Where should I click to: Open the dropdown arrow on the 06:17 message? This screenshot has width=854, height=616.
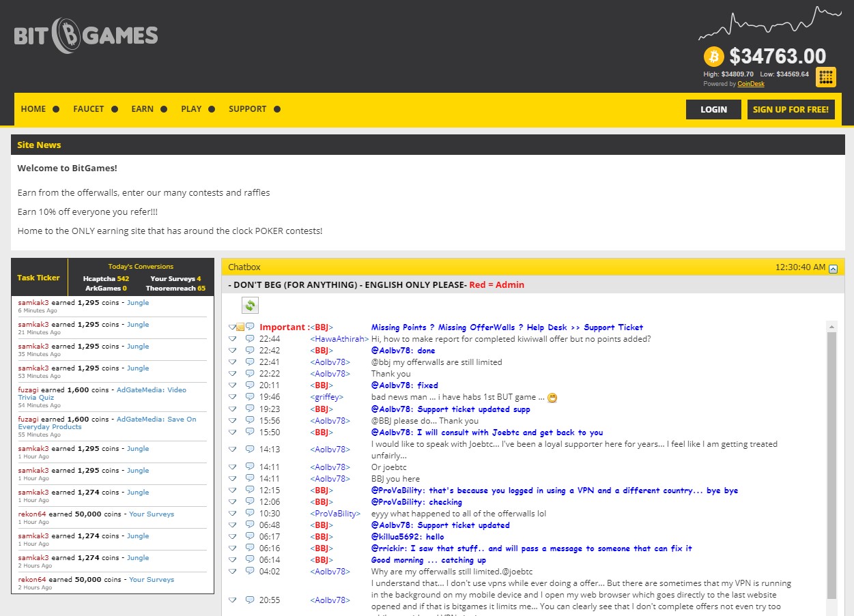(x=232, y=537)
